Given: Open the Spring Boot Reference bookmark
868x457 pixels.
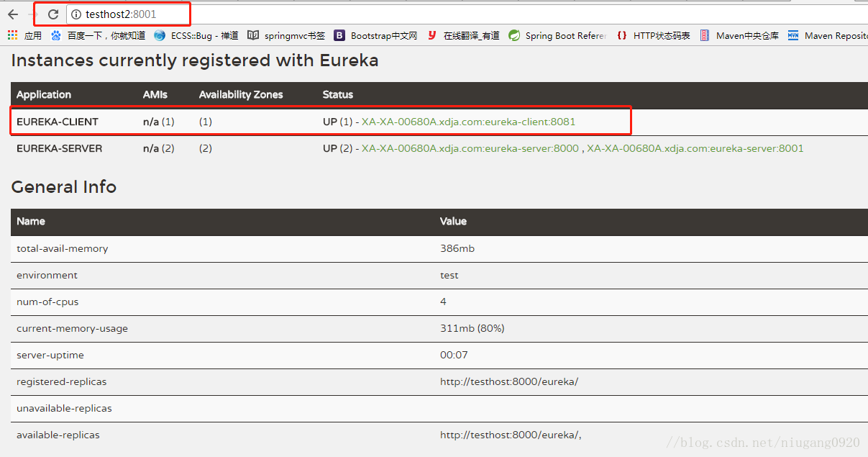Looking at the screenshot, I should tap(557, 35).
